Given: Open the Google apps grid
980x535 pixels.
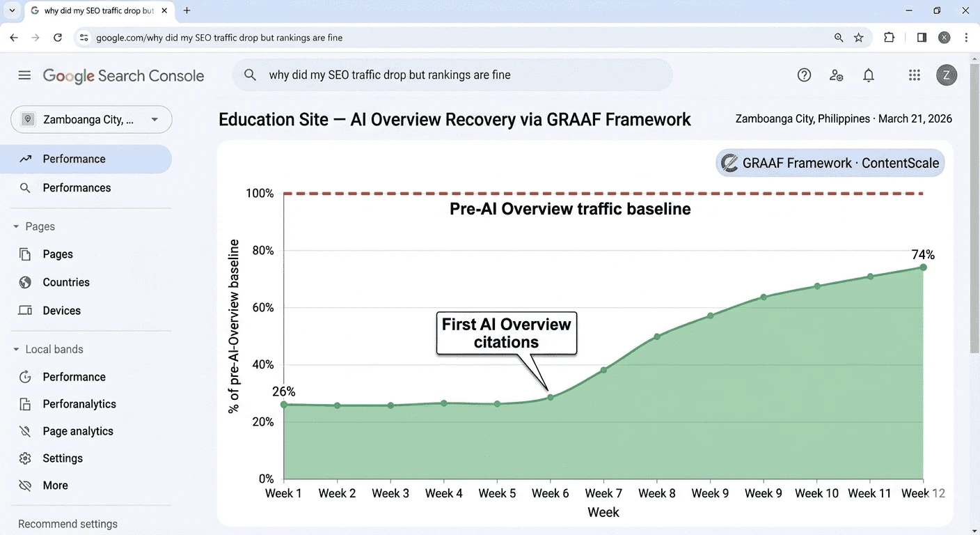Looking at the screenshot, I should pos(914,75).
